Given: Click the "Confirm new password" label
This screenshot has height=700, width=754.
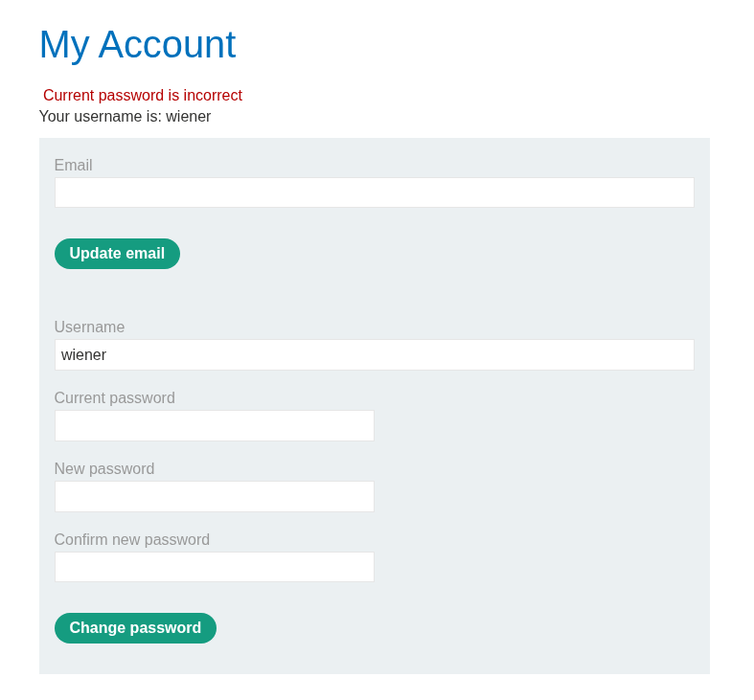Looking at the screenshot, I should click(131, 540).
